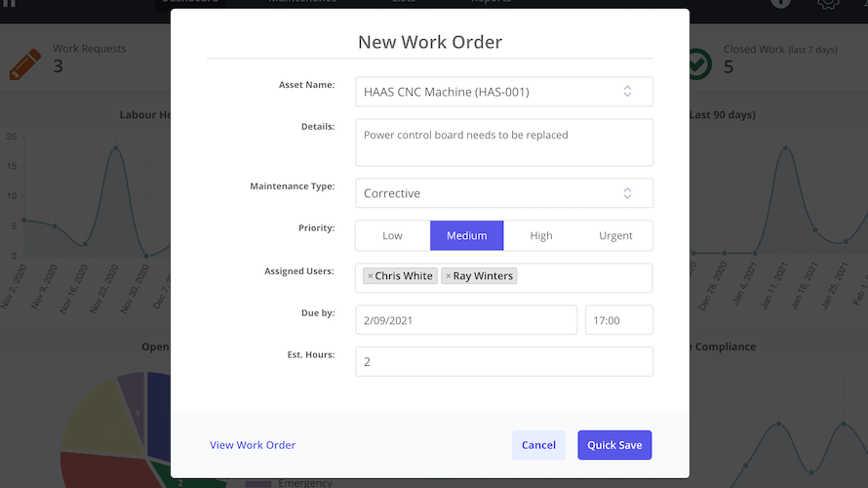Set priority to Low
The width and height of the screenshot is (868, 488).
pos(392,235)
